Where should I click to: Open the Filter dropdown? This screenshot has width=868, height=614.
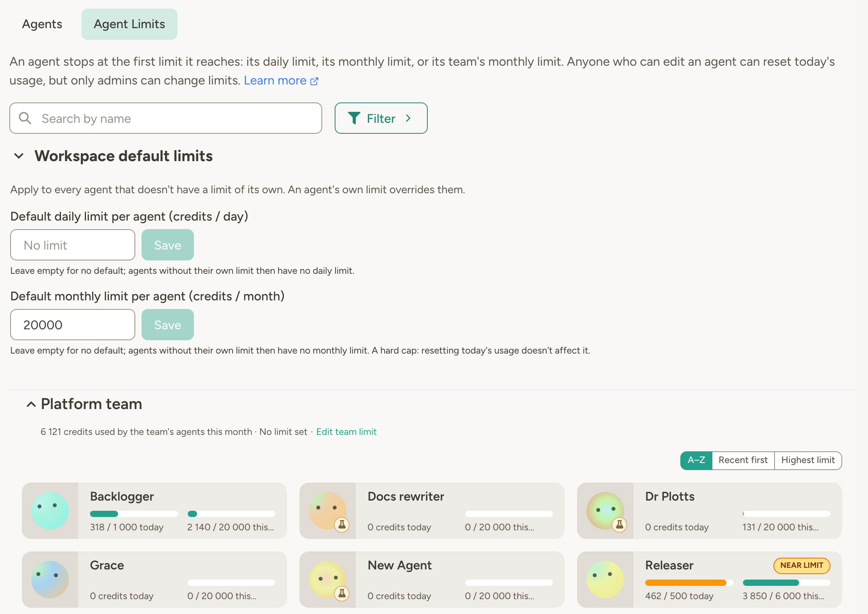point(381,118)
